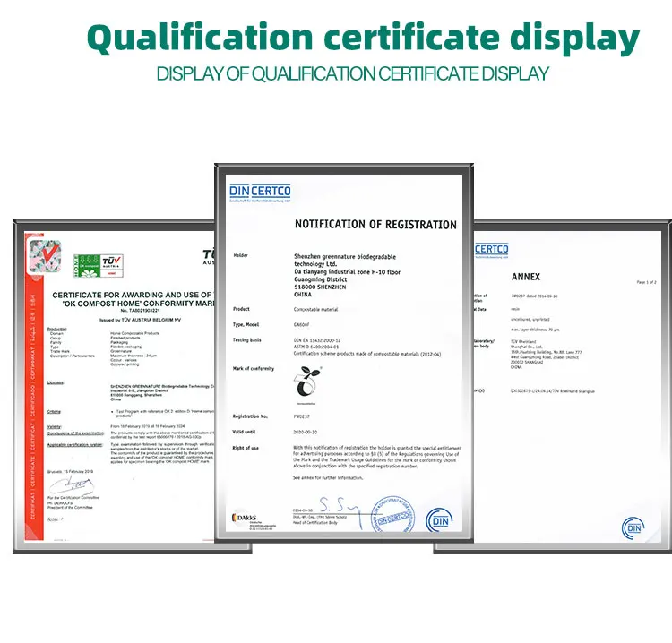
Task: Click the green OK compost HOME badge
Action: (87, 265)
